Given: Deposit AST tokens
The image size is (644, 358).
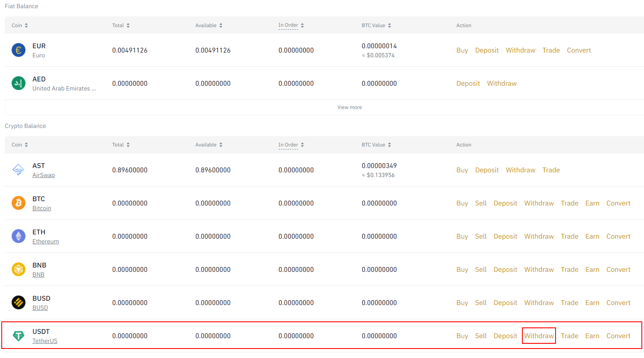Looking at the screenshot, I should [x=487, y=170].
